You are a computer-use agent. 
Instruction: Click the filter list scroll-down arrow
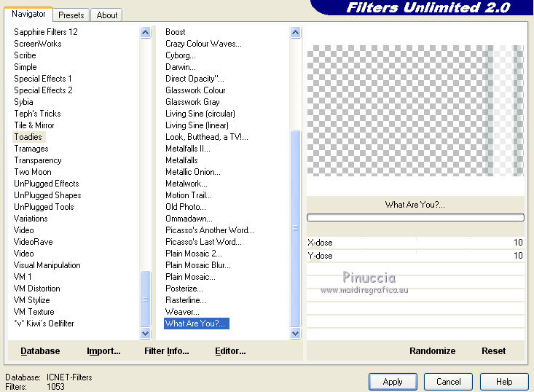[295, 333]
